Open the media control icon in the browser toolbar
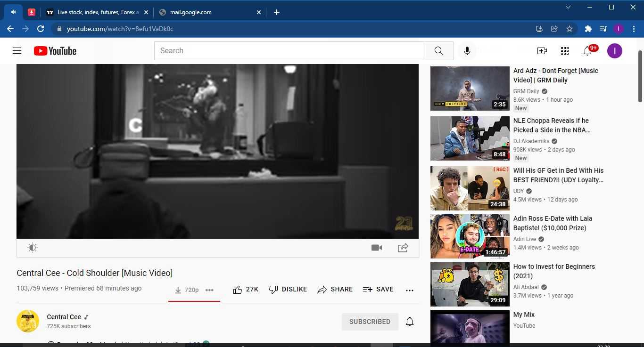The height and width of the screenshot is (347, 644). click(603, 29)
